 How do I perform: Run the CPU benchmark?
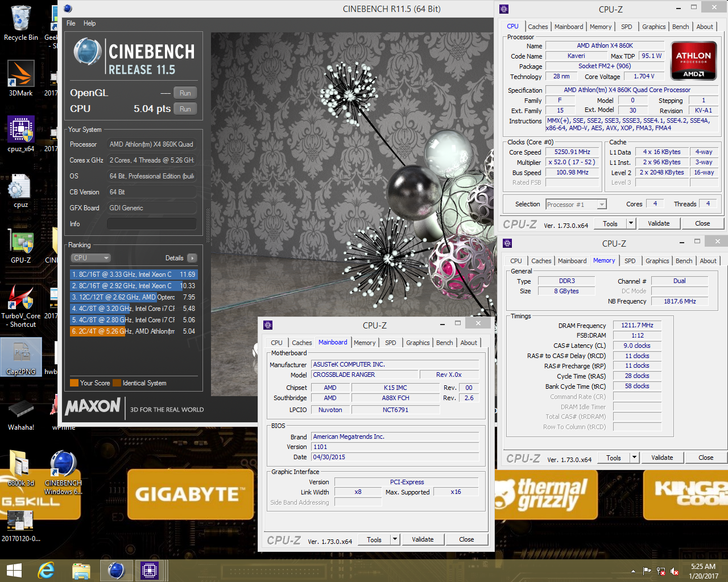[185, 109]
